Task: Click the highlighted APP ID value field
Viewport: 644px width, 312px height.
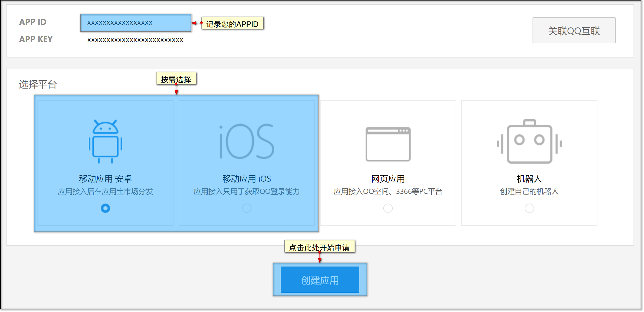Action: click(x=136, y=23)
